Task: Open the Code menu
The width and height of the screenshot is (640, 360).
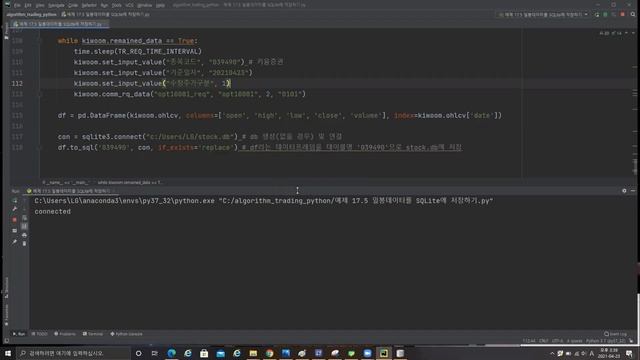Action: 73,5
